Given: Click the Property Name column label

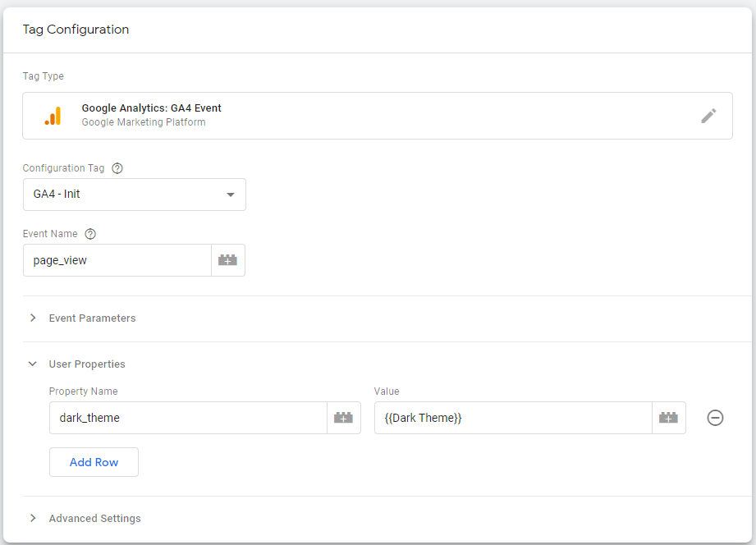Looking at the screenshot, I should [84, 392].
